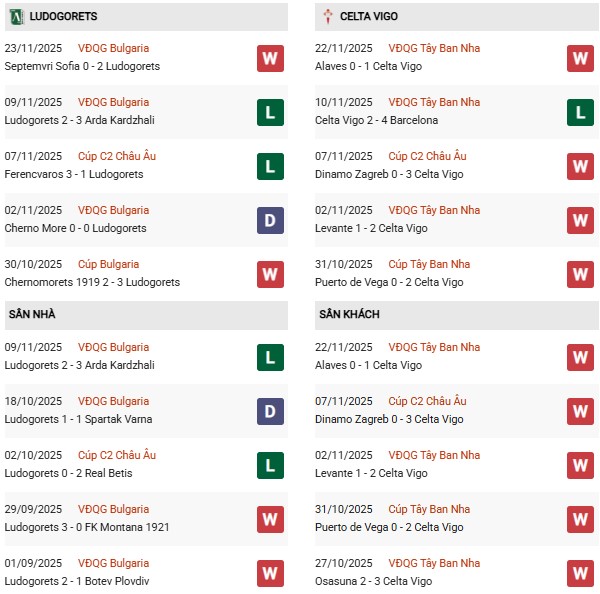Screen dimensions: 600x594
Task: Click the W badge for Septemvri Sofia match
Action: (x=270, y=58)
